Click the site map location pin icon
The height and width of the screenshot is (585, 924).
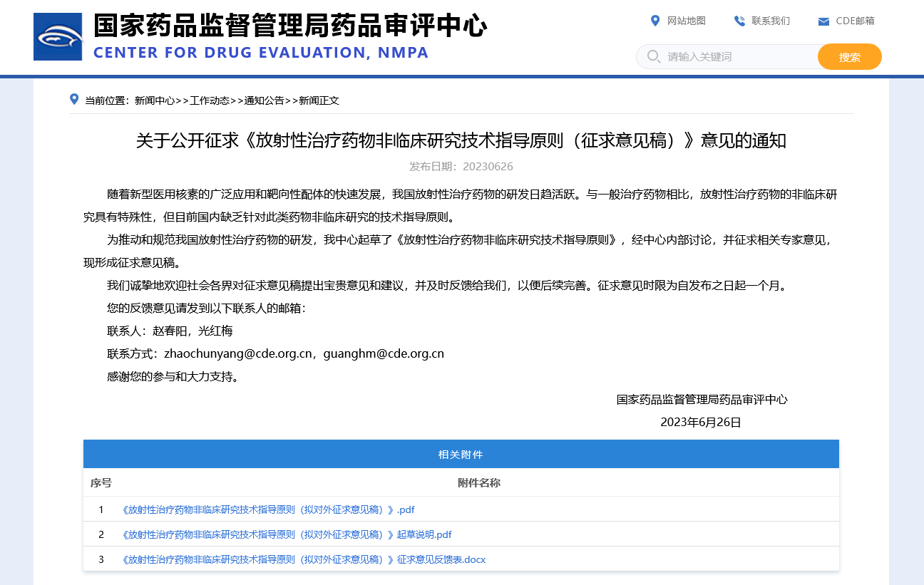coord(655,21)
